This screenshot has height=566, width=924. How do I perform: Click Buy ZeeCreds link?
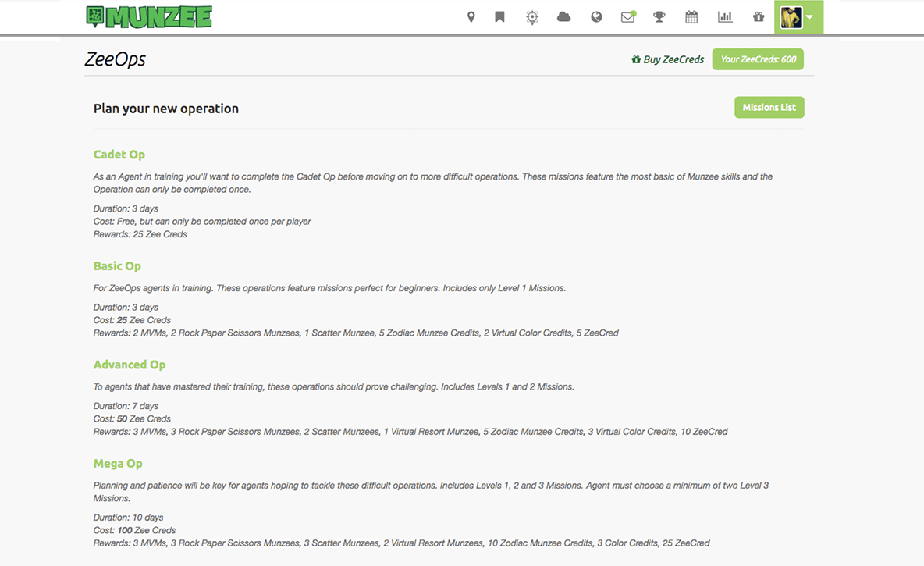tap(668, 59)
